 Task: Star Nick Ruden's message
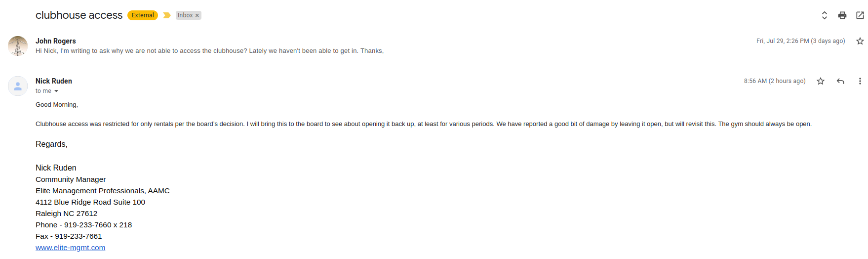pos(821,81)
